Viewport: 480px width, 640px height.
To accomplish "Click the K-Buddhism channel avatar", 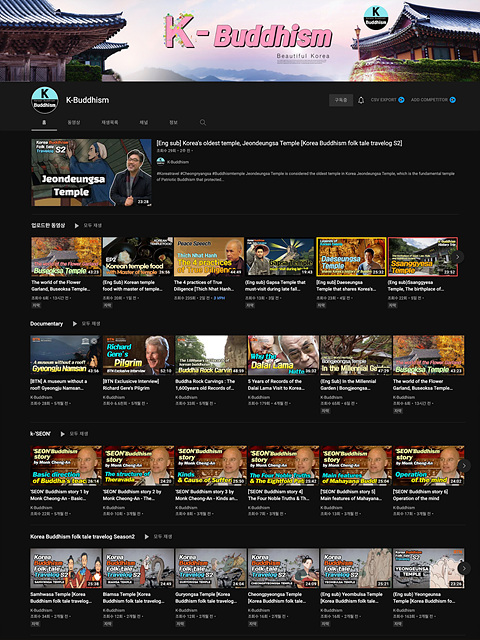I will [x=45, y=100].
